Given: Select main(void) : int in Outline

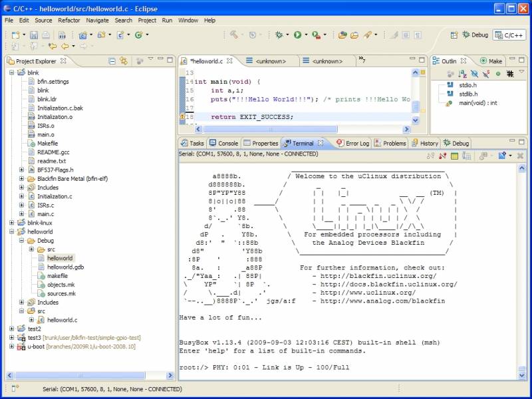Looking at the screenshot, I should tap(477, 103).
